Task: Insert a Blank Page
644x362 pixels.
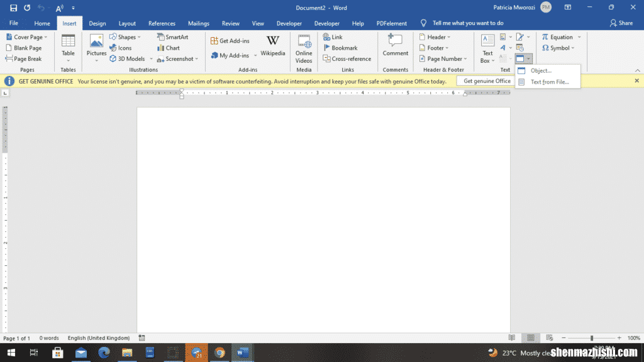Action: (24, 48)
